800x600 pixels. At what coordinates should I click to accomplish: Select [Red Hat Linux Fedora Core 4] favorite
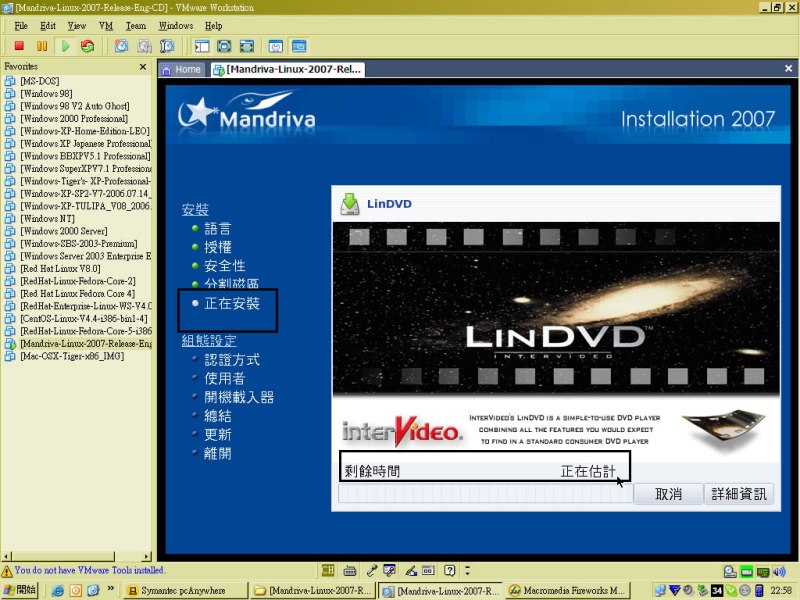click(x=78, y=293)
